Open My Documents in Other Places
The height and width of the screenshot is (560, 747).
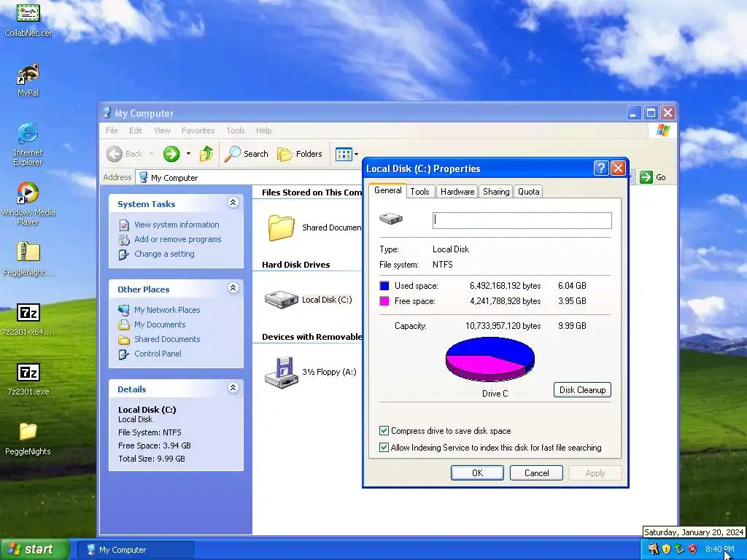(x=160, y=324)
